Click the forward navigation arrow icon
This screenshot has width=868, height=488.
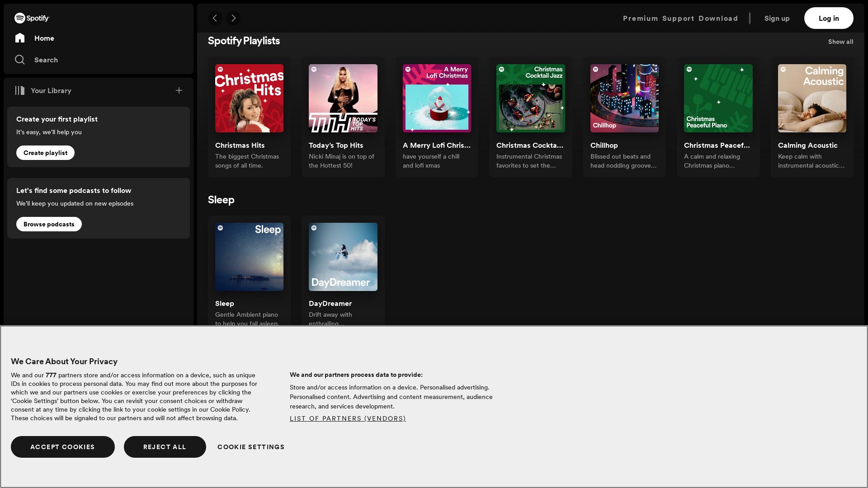234,18
